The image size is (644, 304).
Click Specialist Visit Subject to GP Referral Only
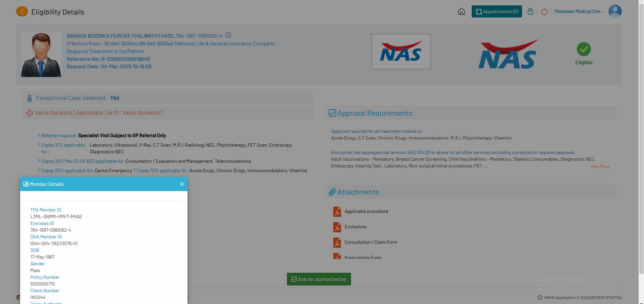click(122, 135)
